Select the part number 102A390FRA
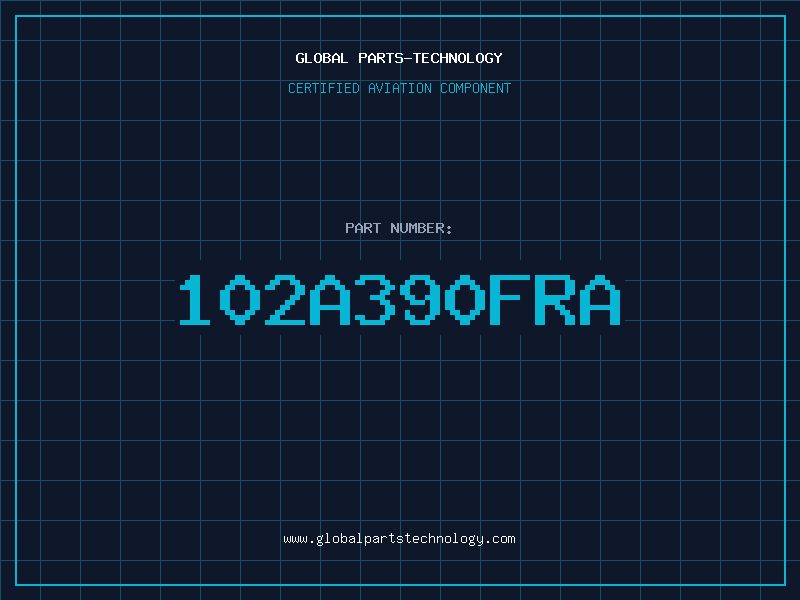 click(399, 300)
